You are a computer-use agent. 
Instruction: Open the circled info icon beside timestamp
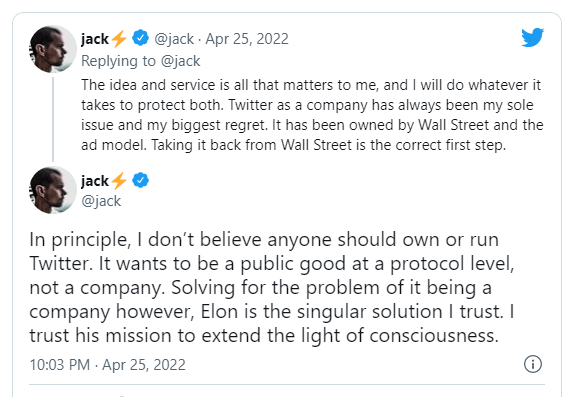click(533, 364)
